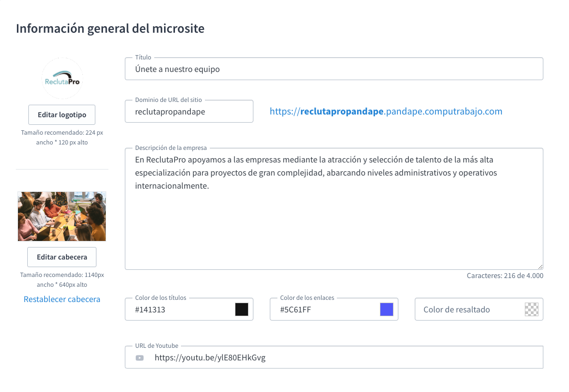Click the Título input field

coord(334,69)
